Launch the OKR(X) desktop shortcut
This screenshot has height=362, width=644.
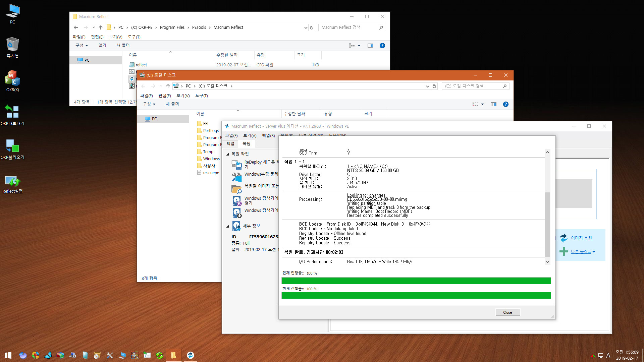(x=12, y=81)
